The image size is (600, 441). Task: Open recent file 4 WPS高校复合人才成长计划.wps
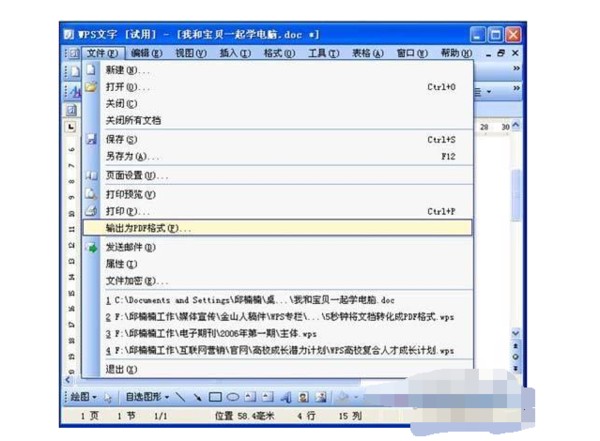(x=278, y=350)
